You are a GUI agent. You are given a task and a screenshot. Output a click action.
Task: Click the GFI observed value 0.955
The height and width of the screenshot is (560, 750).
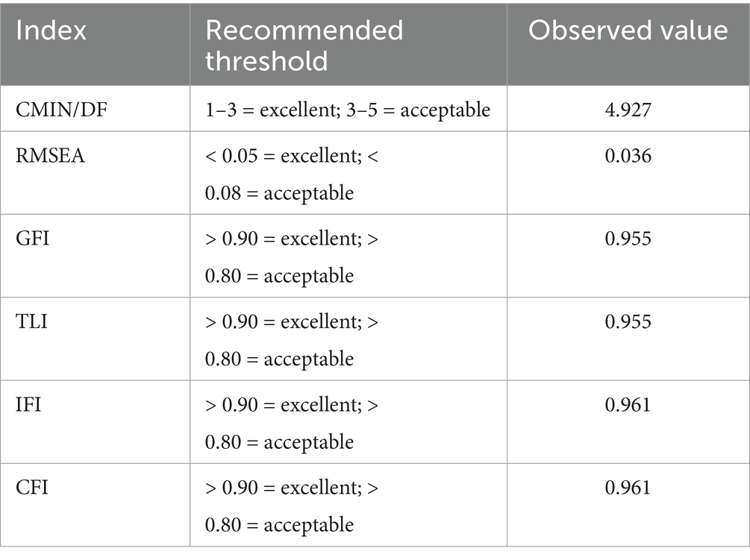point(628,239)
